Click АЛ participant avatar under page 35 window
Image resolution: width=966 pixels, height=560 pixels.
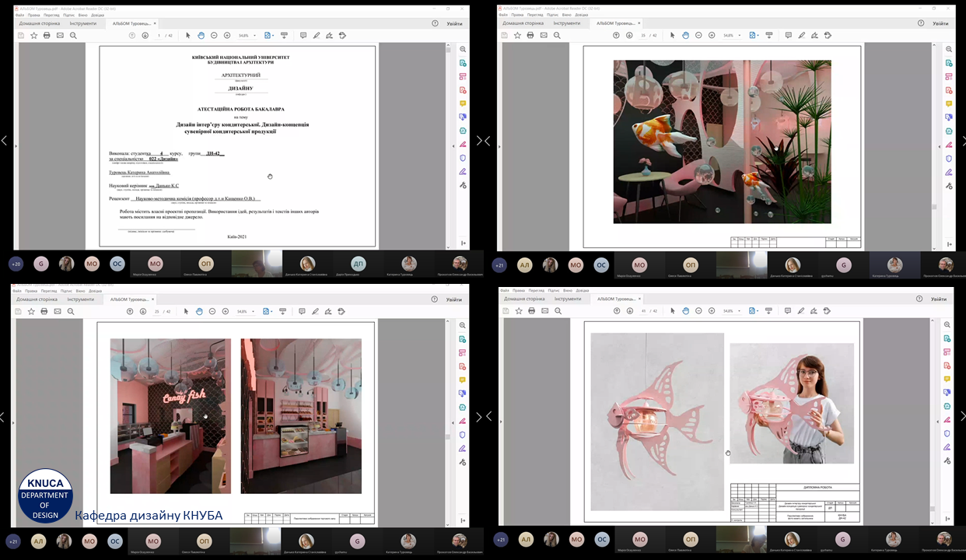tap(525, 264)
